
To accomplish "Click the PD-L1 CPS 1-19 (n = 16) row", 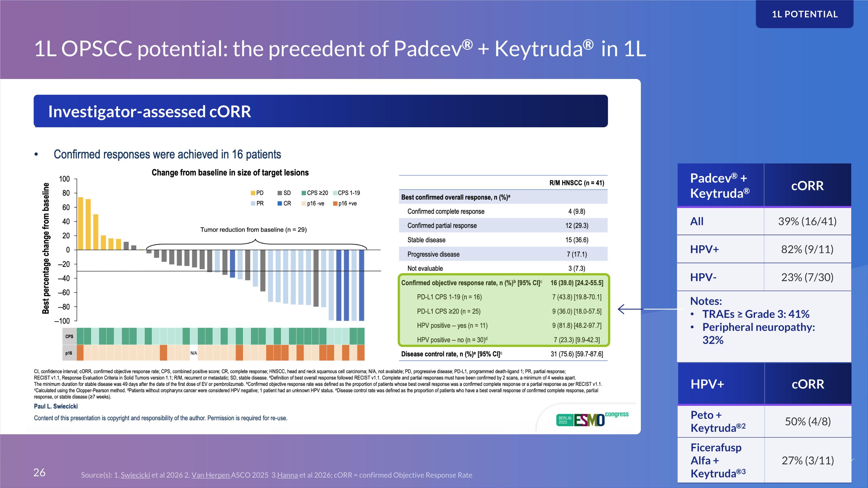I will point(504,297).
